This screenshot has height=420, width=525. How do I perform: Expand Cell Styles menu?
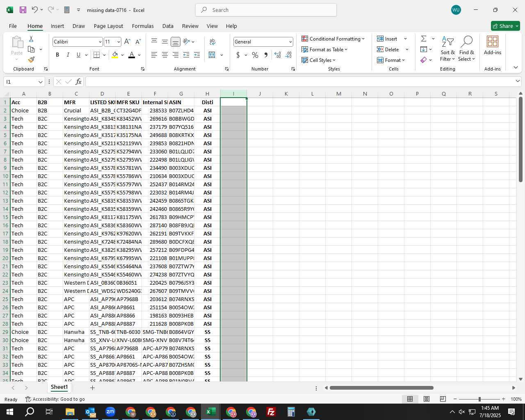318,60
